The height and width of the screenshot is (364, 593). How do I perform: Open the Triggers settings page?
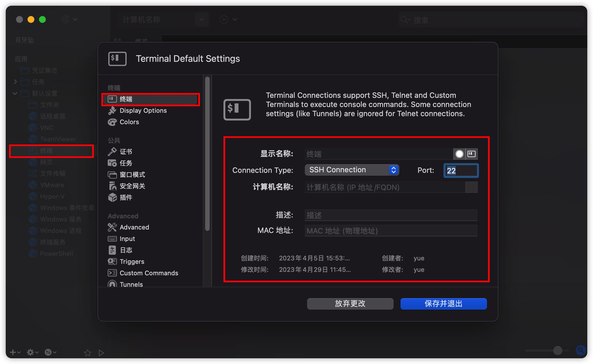coord(131,262)
